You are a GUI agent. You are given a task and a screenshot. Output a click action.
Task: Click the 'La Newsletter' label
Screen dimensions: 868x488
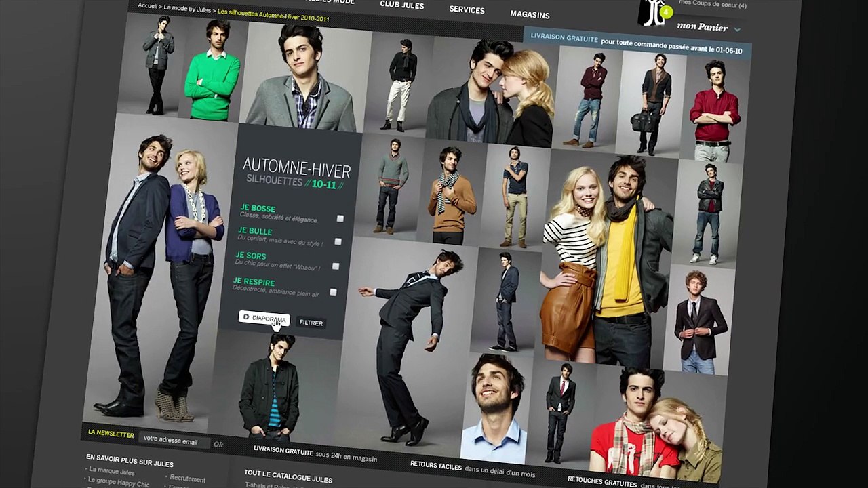coord(111,434)
